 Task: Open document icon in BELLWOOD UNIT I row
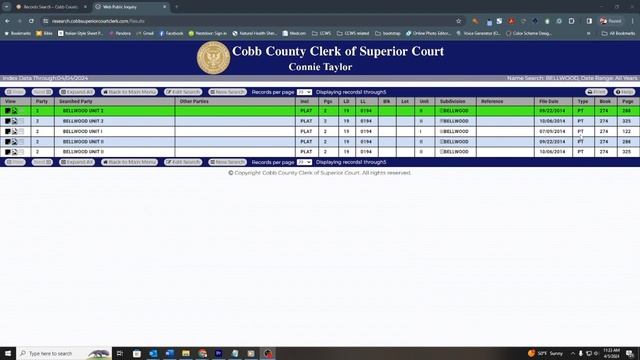[x=8, y=131]
